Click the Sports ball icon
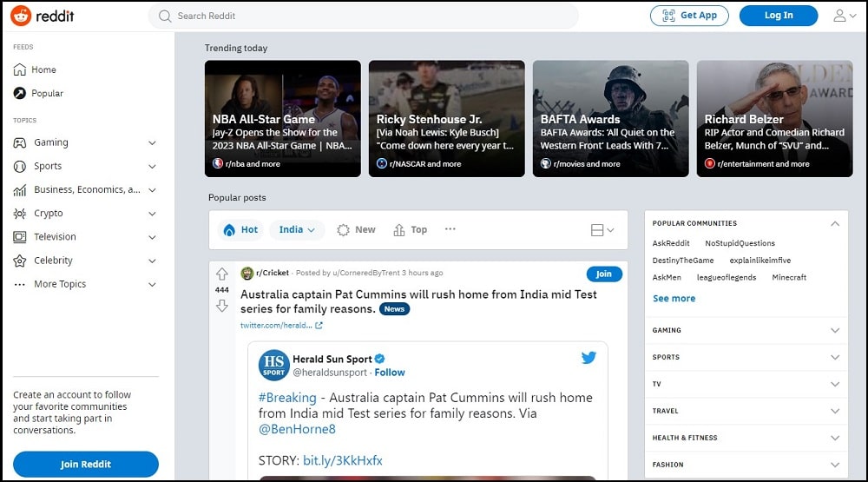This screenshot has height=482, width=868. click(19, 166)
